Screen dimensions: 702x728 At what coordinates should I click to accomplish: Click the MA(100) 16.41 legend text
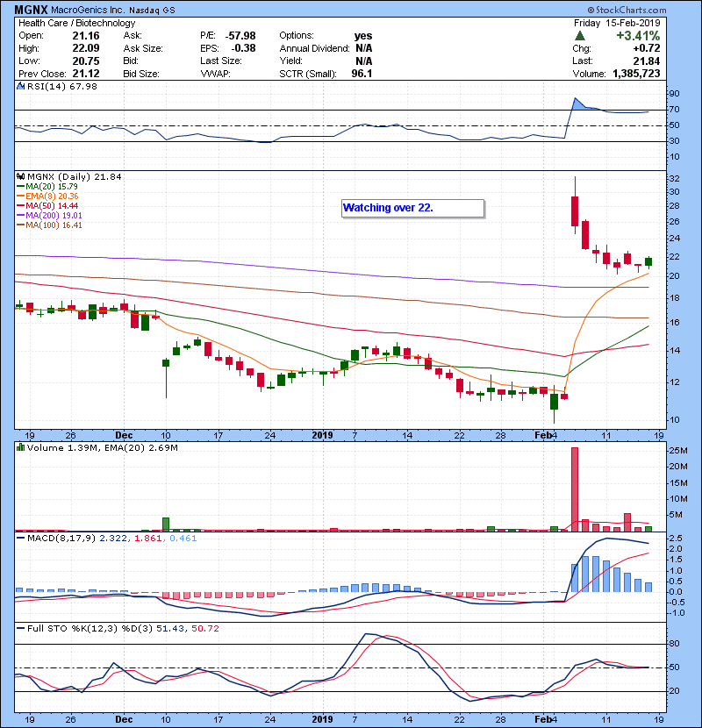tap(54, 225)
